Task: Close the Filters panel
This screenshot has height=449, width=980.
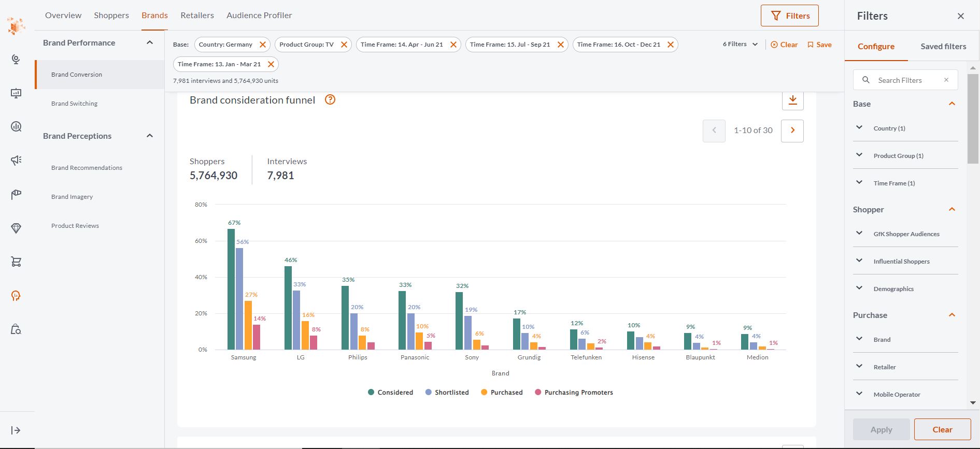Action: point(961,16)
